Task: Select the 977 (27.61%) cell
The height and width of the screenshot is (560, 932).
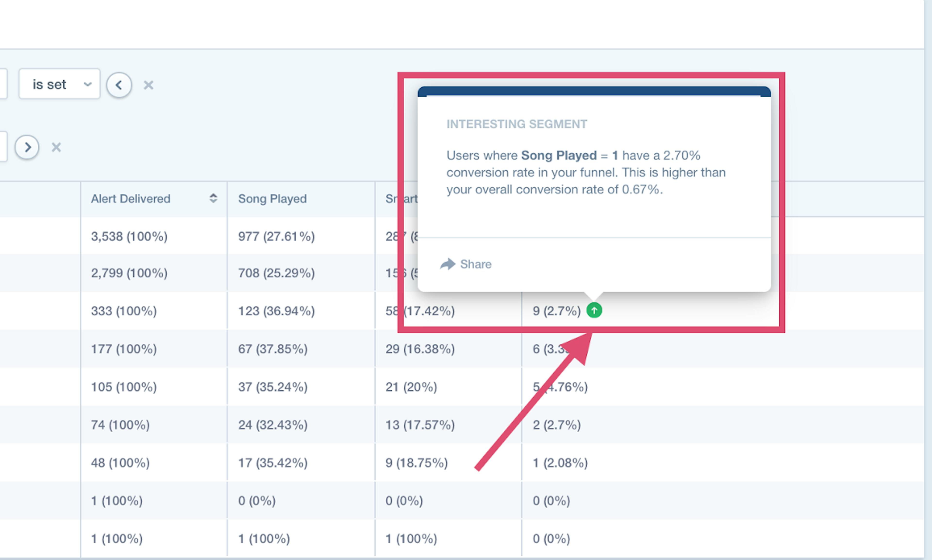Action: [276, 236]
